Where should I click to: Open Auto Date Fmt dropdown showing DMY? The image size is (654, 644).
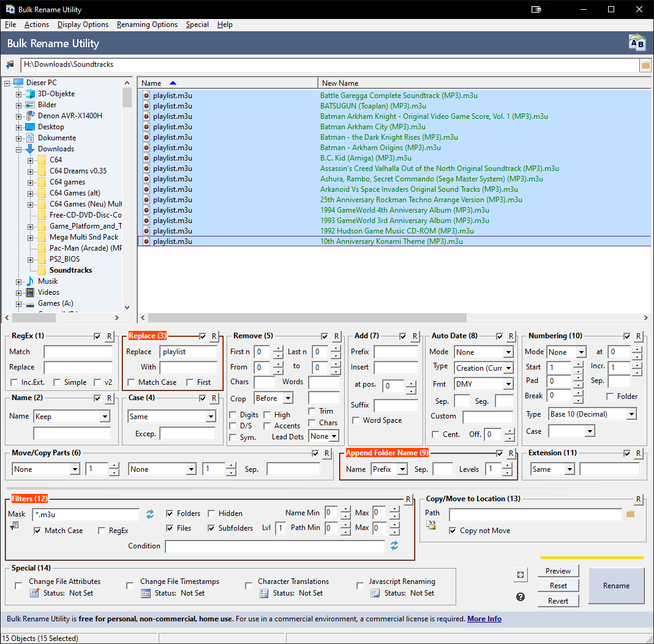click(x=483, y=384)
